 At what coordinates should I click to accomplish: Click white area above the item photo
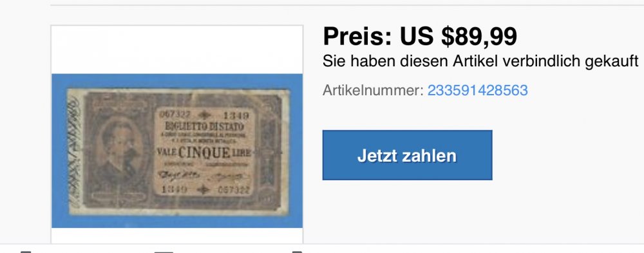[177, 50]
